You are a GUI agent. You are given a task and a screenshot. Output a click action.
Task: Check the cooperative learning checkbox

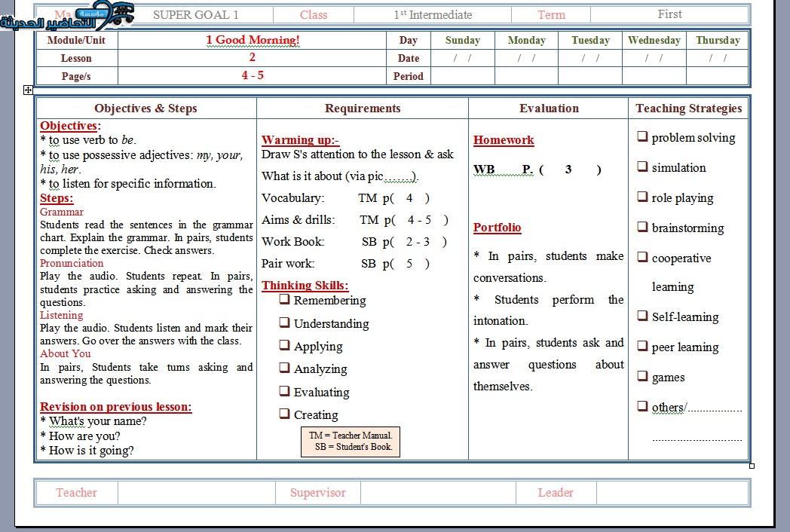tap(642, 257)
